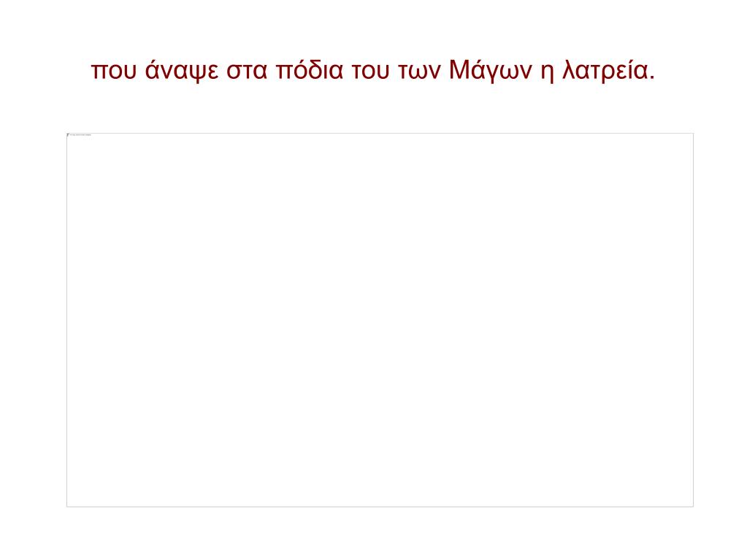The image size is (747, 560).
Task: Click the word "λατρεία" in the heading
Action: pyautogui.click(x=605, y=70)
